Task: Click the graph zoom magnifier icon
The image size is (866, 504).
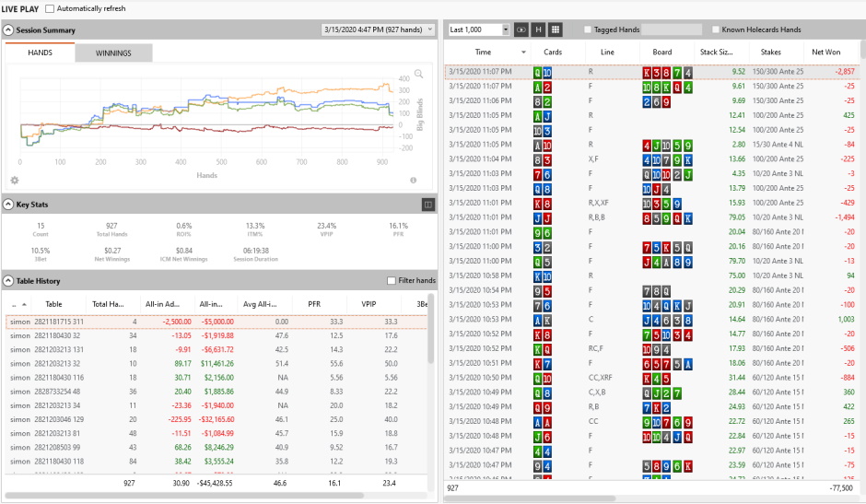Action: (418, 74)
